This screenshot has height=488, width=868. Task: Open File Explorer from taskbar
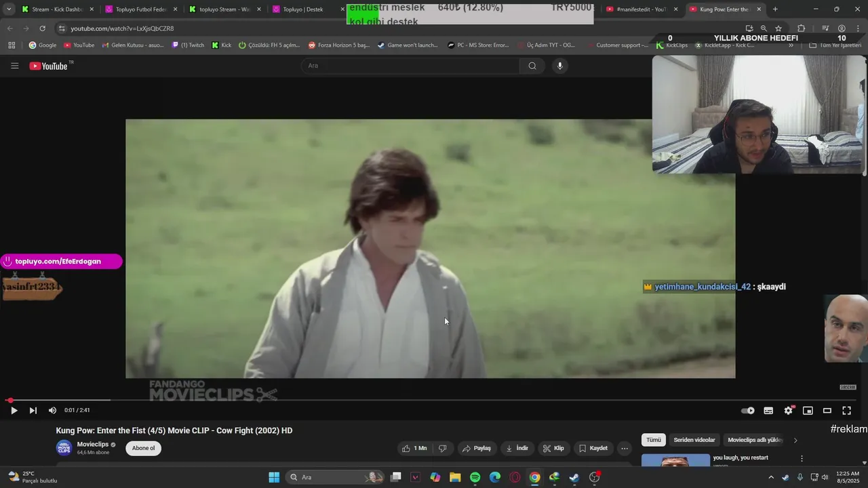(455, 477)
